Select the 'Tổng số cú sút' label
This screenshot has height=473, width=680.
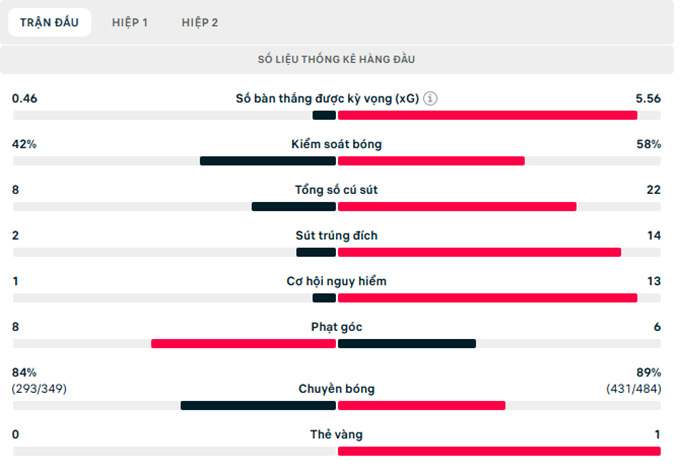pyautogui.click(x=336, y=190)
